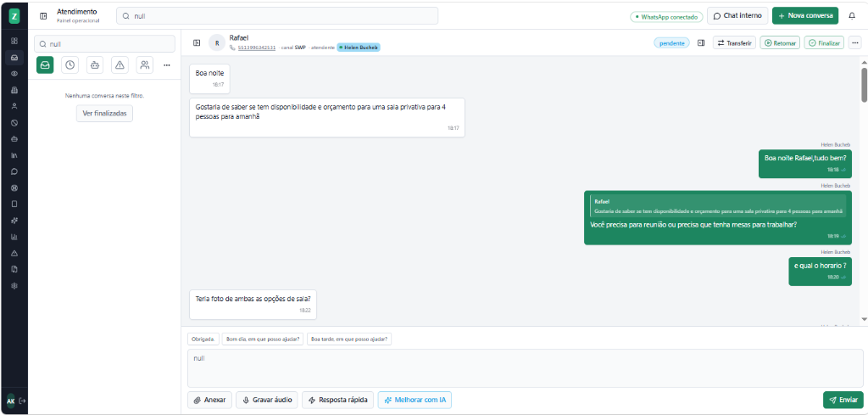Screen dimensions: 868x415
Task: Click the Ver finalizadas button
Action: pyautogui.click(x=104, y=113)
